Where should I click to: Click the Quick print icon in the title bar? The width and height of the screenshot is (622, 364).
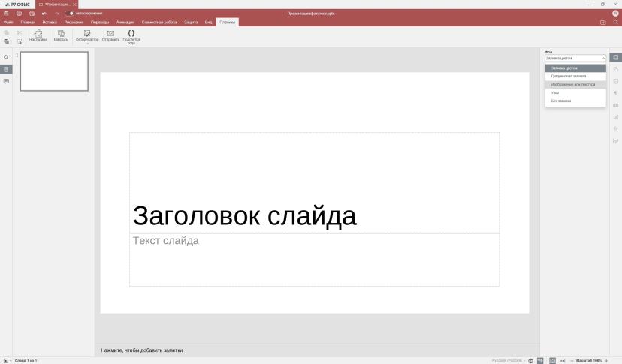coord(32,13)
